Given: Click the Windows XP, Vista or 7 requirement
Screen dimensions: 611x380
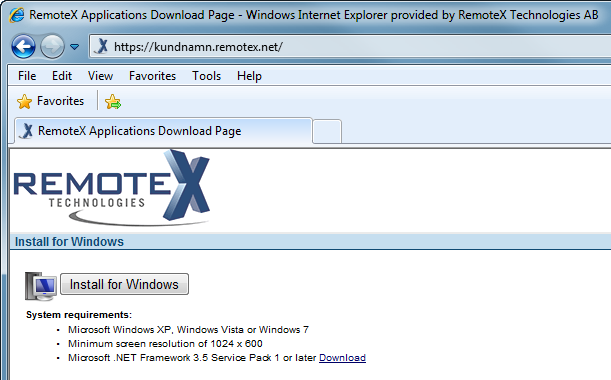Looking at the screenshot, I should tap(188, 330).
